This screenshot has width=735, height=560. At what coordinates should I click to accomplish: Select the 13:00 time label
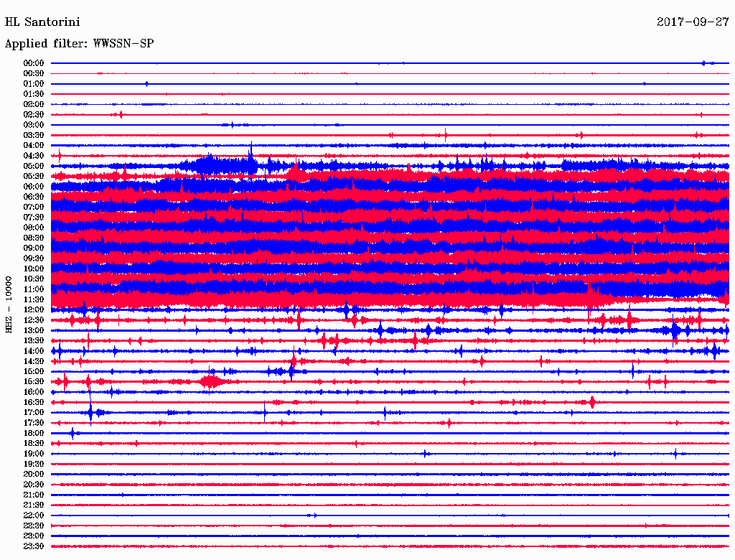point(34,331)
